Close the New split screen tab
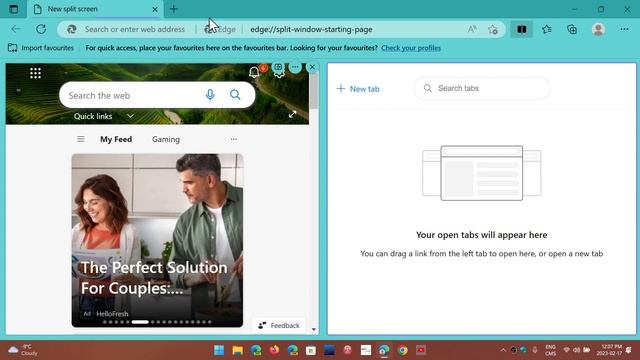Viewport: 640px width, 360px height. pyautogui.click(x=155, y=9)
